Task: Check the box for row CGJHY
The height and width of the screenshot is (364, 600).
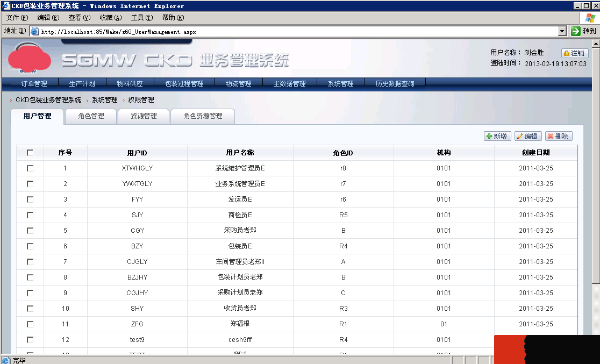Action: coord(30,293)
